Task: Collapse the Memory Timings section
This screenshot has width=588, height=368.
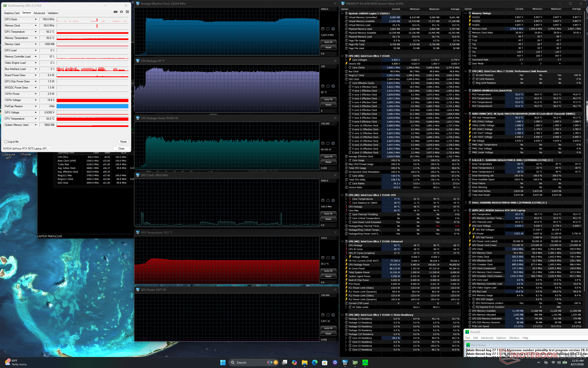Action: coord(466,13)
